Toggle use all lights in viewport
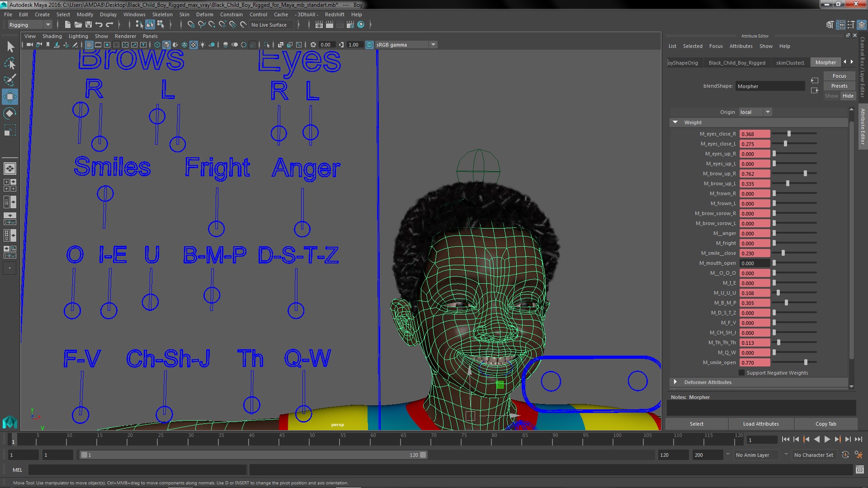868x488 pixels. pos(203,45)
